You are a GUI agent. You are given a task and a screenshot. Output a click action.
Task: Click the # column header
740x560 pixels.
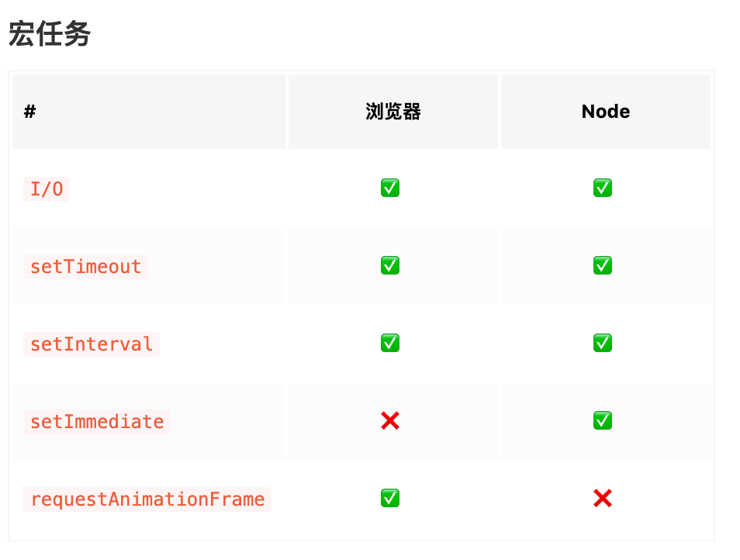(29, 112)
